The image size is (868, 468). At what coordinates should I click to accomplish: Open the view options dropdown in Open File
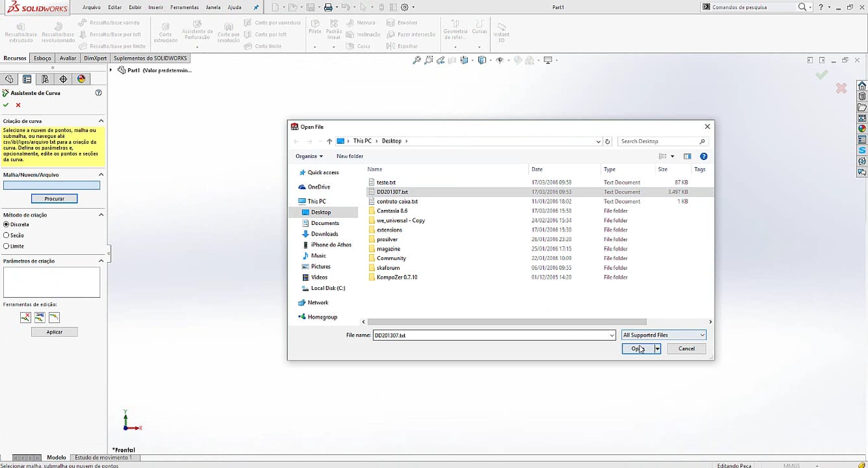pyautogui.click(x=672, y=156)
